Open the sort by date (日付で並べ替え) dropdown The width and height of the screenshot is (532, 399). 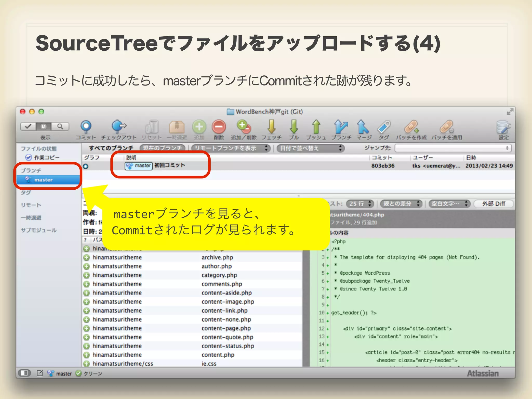310,148
